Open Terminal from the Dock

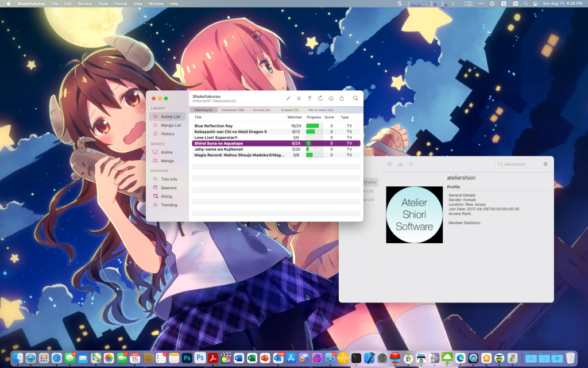(x=356, y=358)
